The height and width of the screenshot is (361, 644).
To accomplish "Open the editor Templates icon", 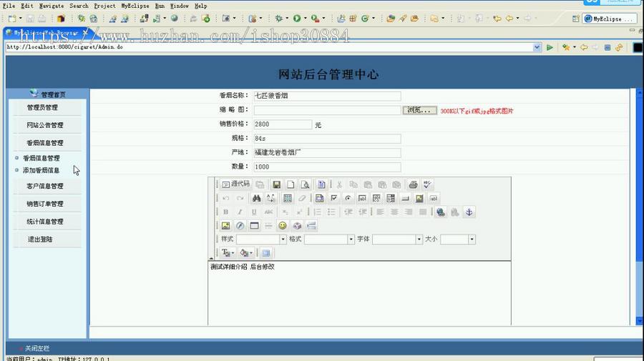I will [x=321, y=184].
